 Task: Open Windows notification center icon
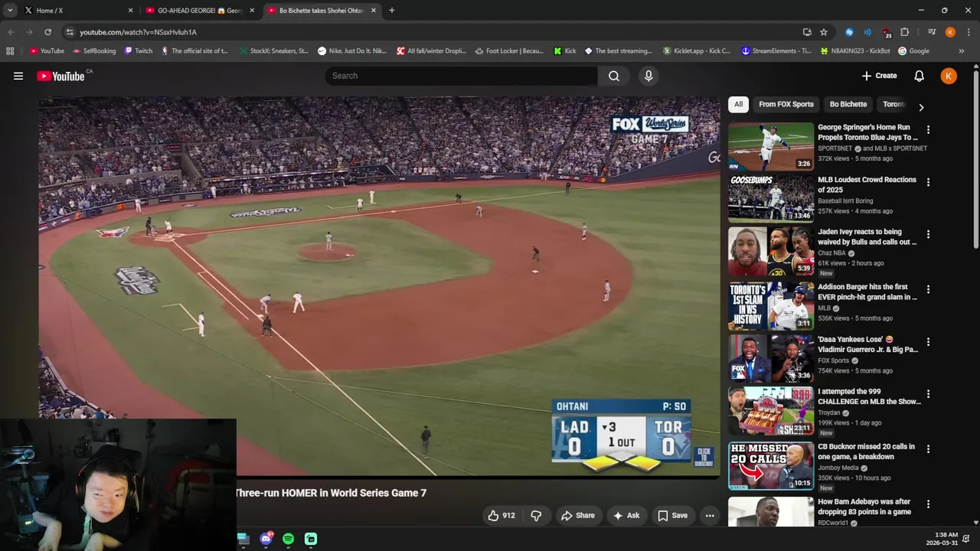pos(966,539)
